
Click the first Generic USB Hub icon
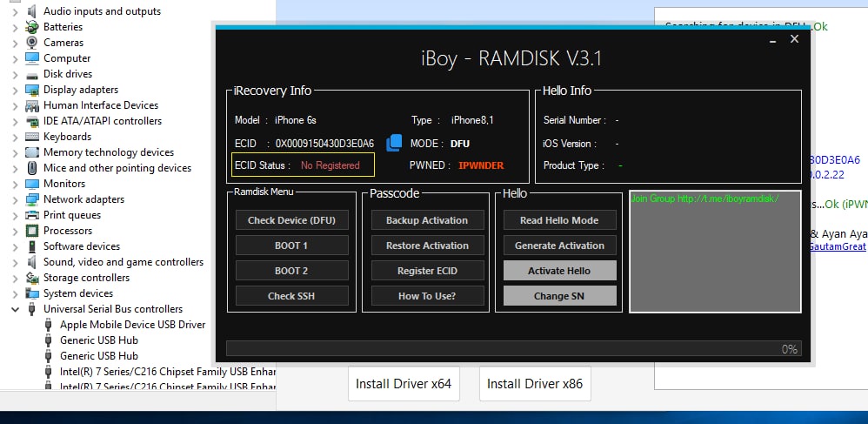click(x=49, y=340)
